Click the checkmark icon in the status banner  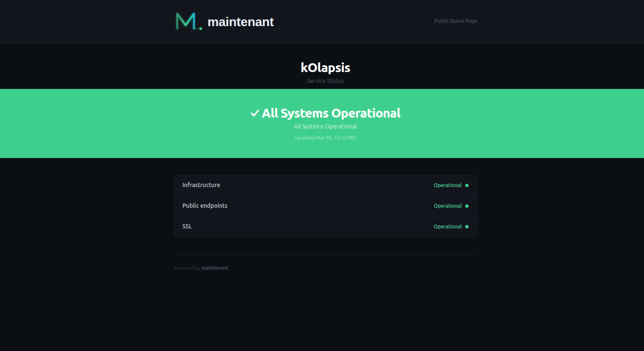254,113
